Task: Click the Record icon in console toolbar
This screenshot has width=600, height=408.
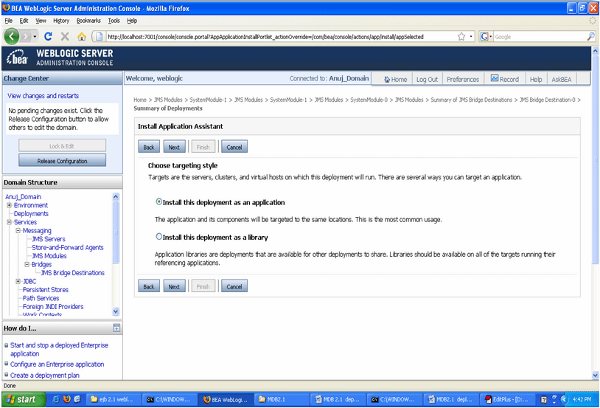Action: click(494, 78)
